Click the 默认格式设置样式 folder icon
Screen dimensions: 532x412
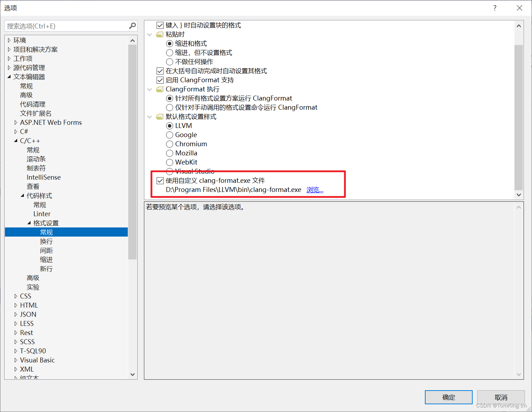point(160,116)
